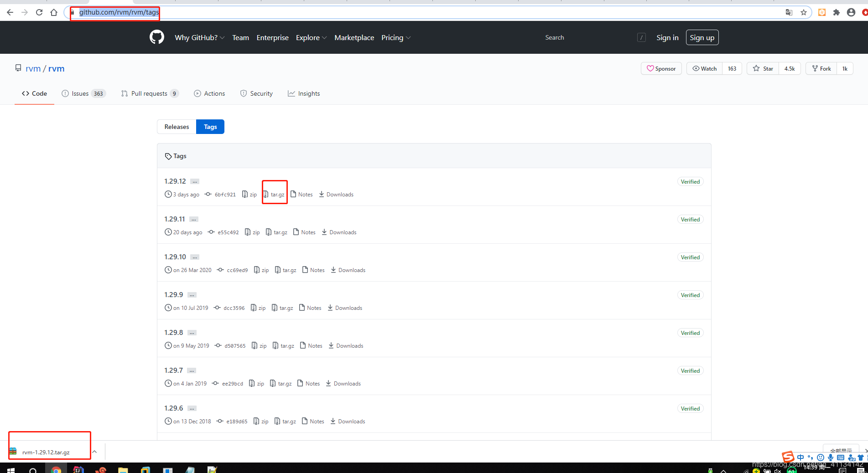Open Notes for tag 1.29.8

(311, 345)
